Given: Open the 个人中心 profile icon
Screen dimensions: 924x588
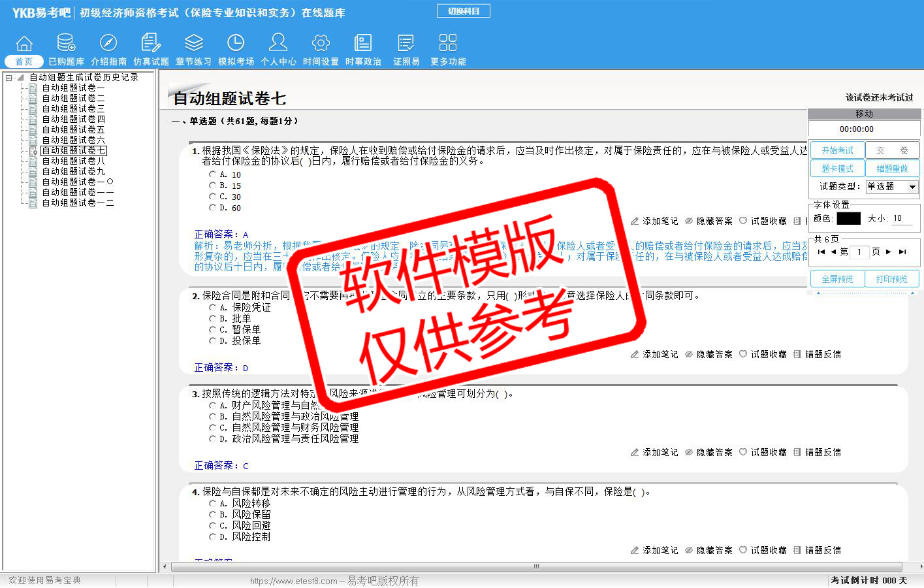Looking at the screenshot, I should click(278, 44).
